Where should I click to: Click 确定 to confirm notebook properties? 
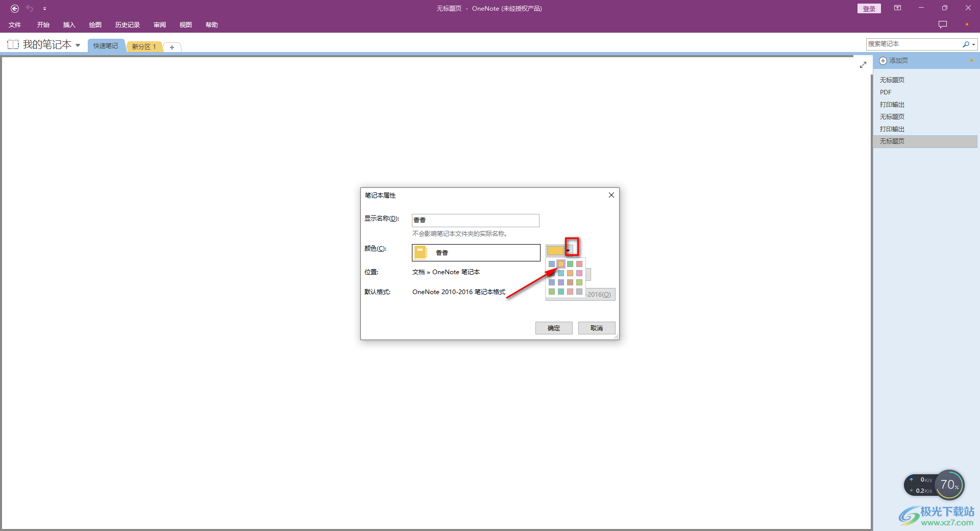(554, 328)
